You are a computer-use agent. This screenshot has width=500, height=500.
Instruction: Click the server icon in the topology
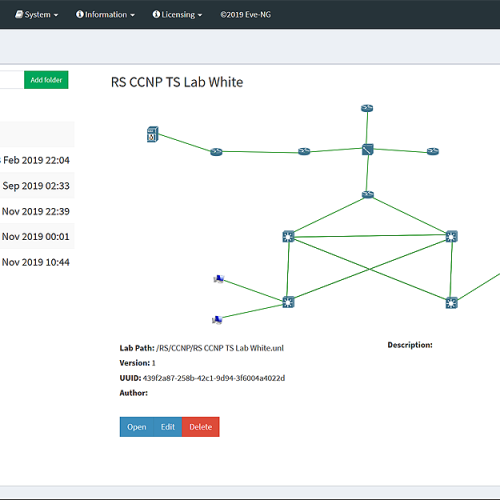click(152, 134)
